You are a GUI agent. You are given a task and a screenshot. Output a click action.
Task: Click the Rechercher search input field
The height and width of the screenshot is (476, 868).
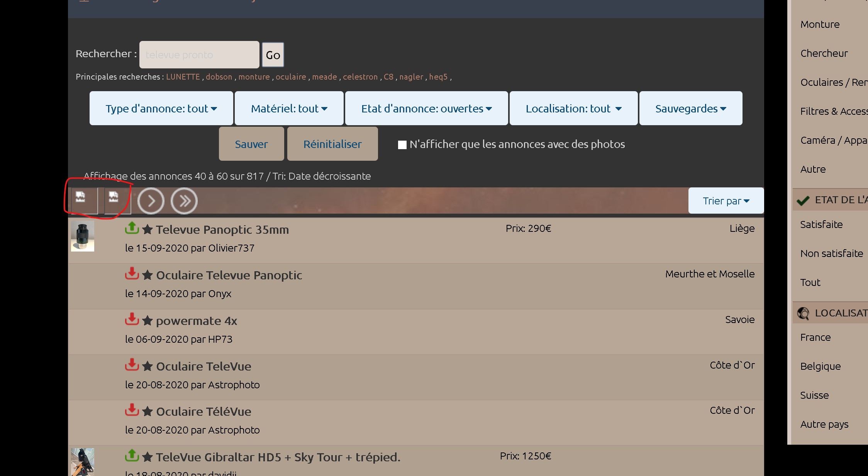[x=199, y=55]
